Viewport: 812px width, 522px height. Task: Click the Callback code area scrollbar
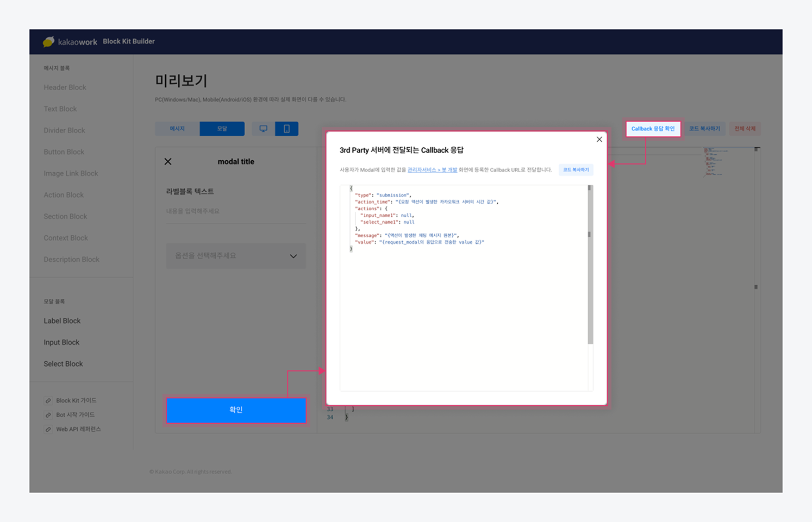tap(590, 265)
